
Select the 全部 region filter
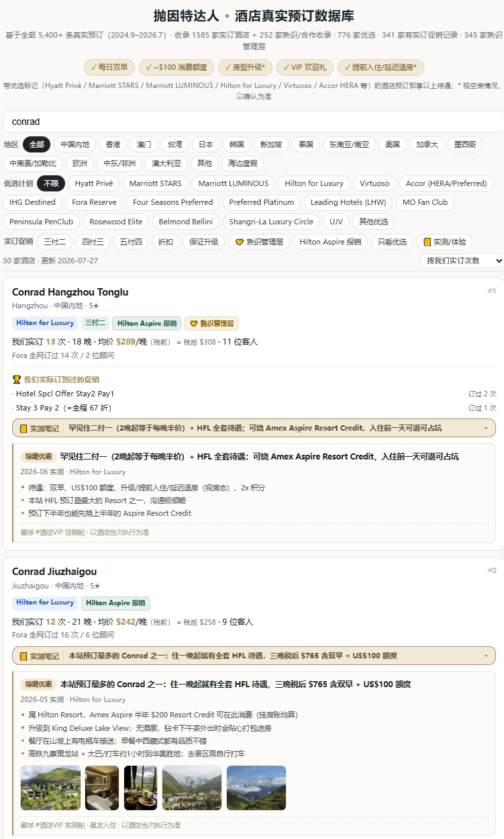click(x=36, y=144)
